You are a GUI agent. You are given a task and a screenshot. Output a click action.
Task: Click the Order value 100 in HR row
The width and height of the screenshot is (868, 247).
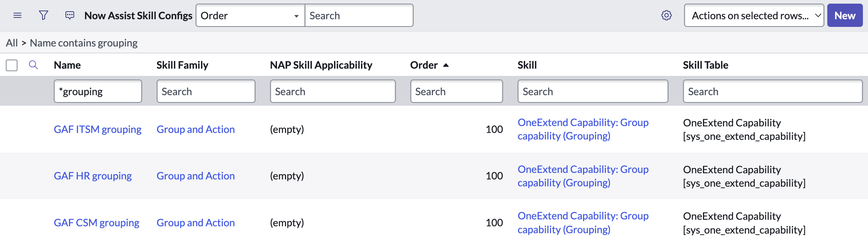coord(494,176)
